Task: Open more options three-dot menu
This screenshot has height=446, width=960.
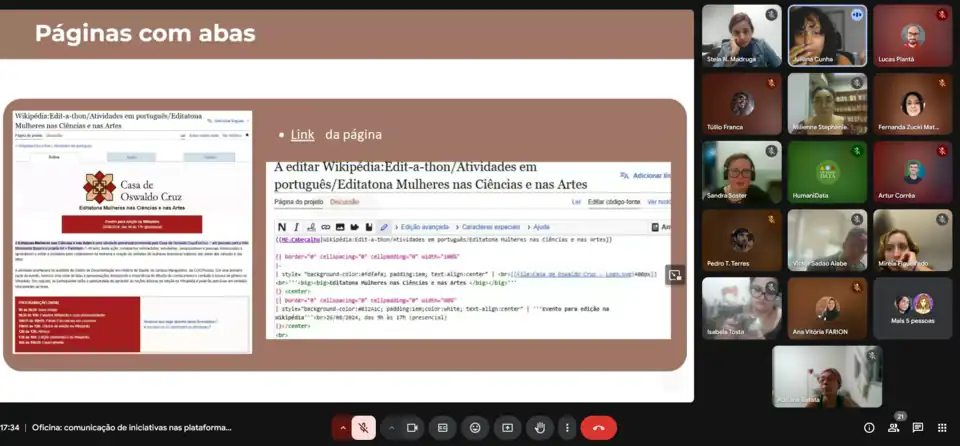Action: 567,428
